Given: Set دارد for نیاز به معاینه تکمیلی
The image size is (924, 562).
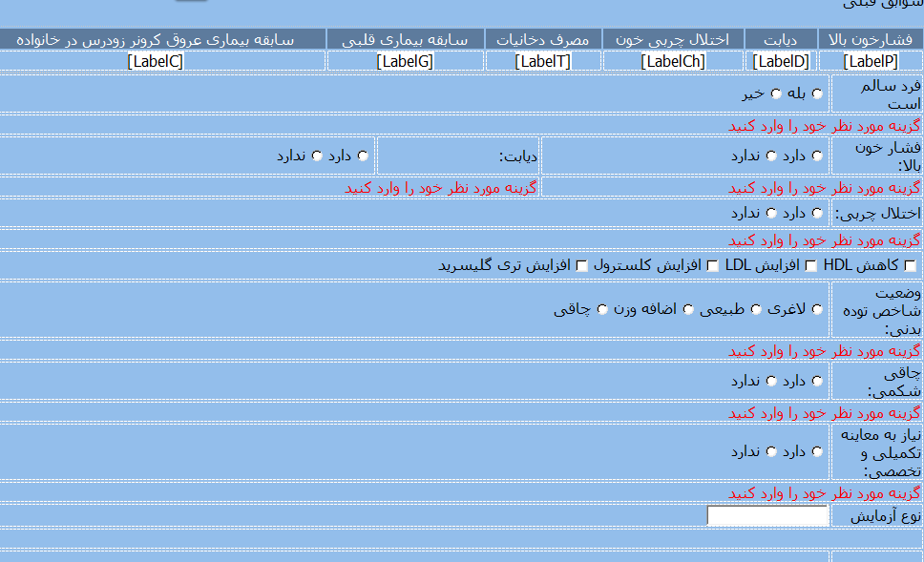Looking at the screenshot, I should pyautogui.click(x=817, y=451).
